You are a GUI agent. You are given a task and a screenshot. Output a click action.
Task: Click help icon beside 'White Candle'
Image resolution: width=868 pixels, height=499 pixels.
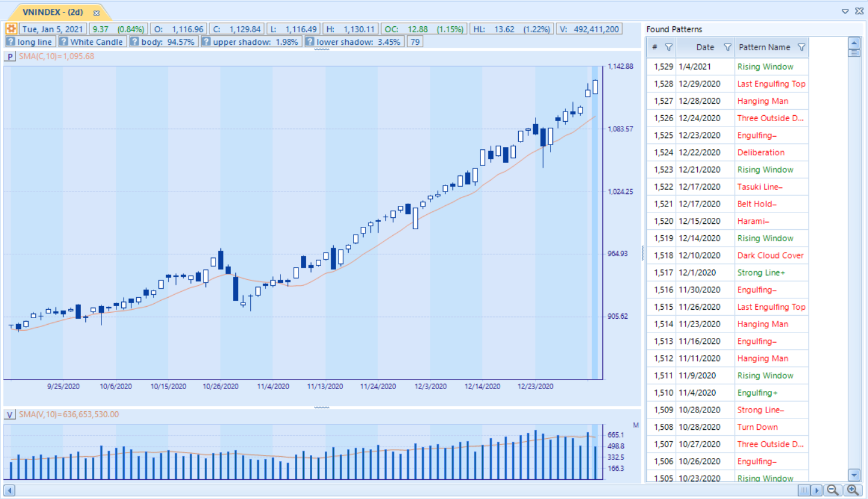click(63, 42)
